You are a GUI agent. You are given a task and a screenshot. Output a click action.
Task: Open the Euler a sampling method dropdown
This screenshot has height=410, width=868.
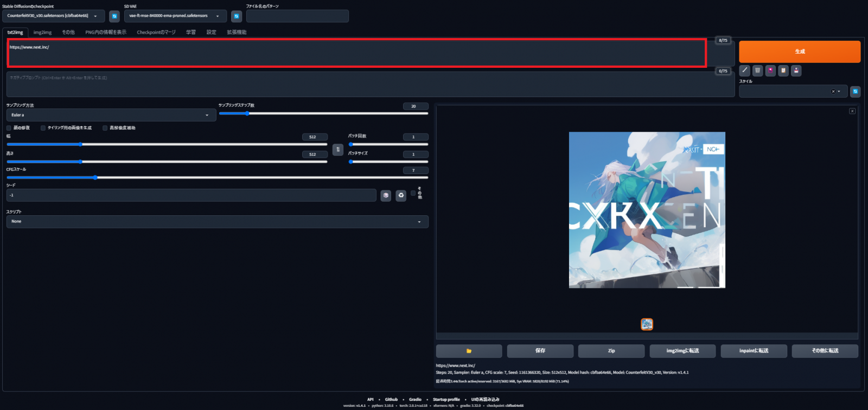pos(111,115)
